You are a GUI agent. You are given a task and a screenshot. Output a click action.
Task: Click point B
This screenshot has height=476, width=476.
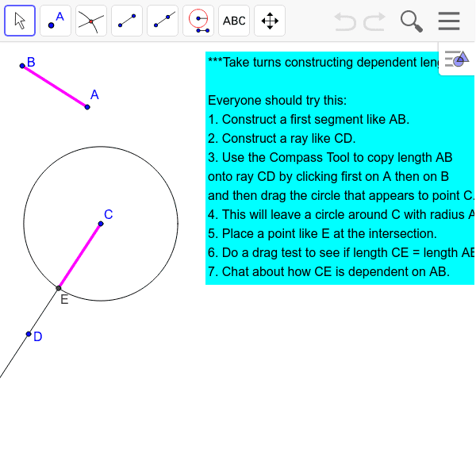[x=22, y=66]
